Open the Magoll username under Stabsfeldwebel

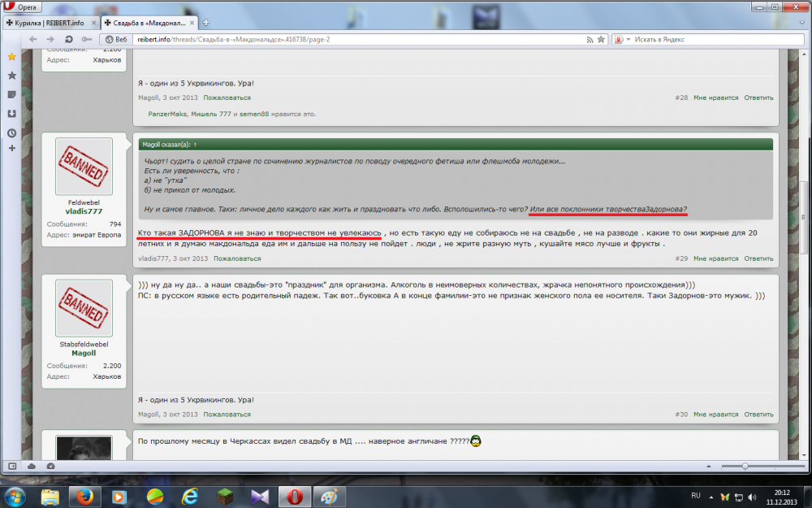click(84, 353)
